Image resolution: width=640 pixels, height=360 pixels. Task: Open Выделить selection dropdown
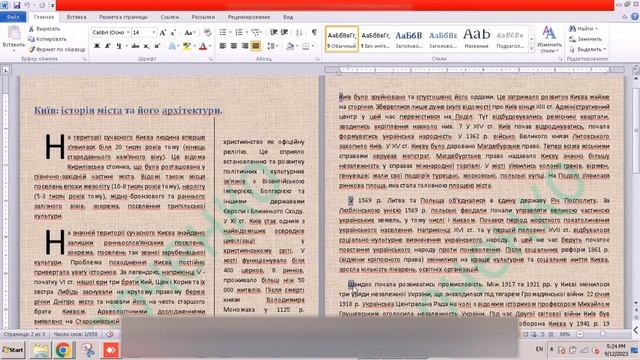(587, 49)
